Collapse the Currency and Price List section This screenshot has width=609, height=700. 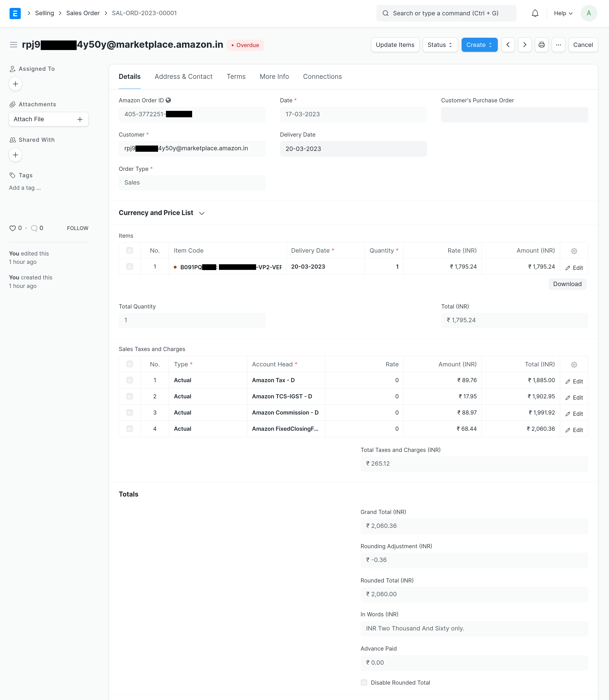[x=201, y=213]
